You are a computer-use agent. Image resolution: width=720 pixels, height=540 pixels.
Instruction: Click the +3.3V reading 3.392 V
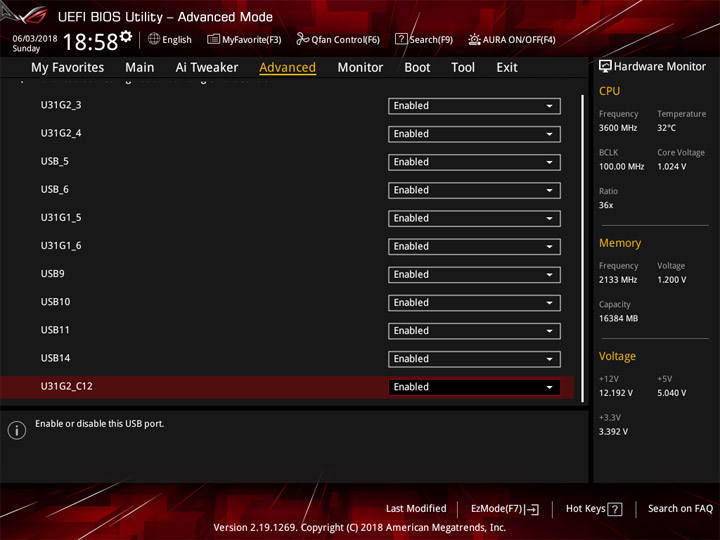(x=613, y=432)
